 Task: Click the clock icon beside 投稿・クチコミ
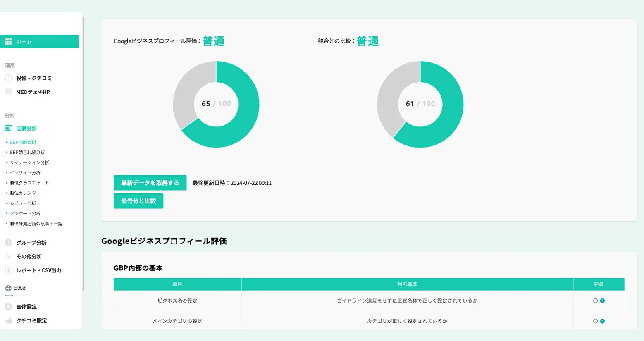[8, 78]
